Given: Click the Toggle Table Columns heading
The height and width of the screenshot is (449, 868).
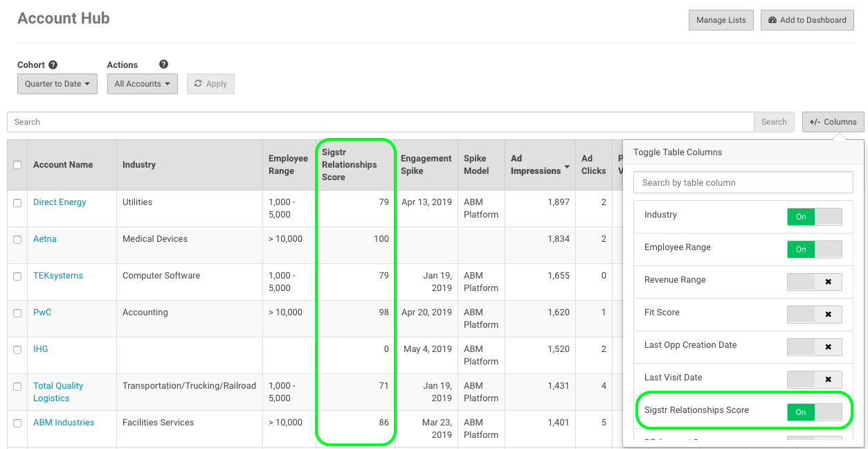Looking at the screenshot, I should [678, 152].
